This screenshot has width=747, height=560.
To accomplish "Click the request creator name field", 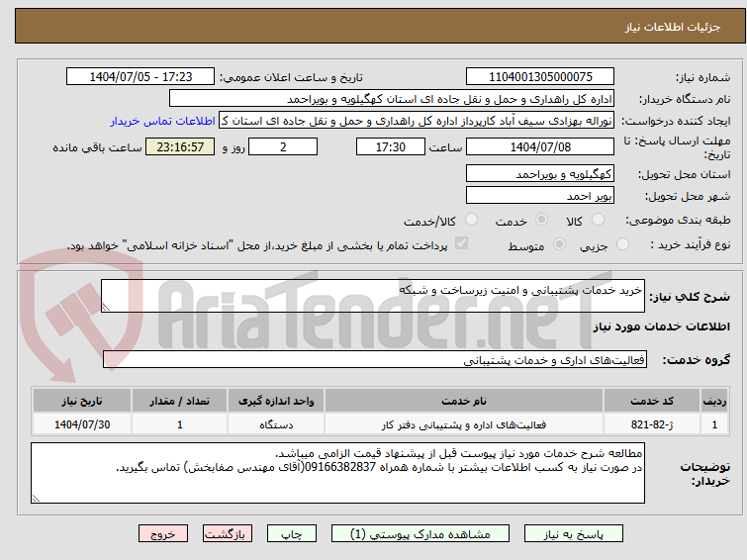I will (x=417, y=121).
